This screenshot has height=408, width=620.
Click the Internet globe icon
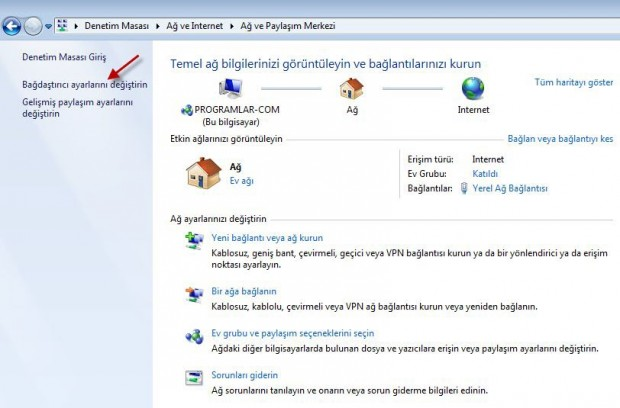click(473, 88)
